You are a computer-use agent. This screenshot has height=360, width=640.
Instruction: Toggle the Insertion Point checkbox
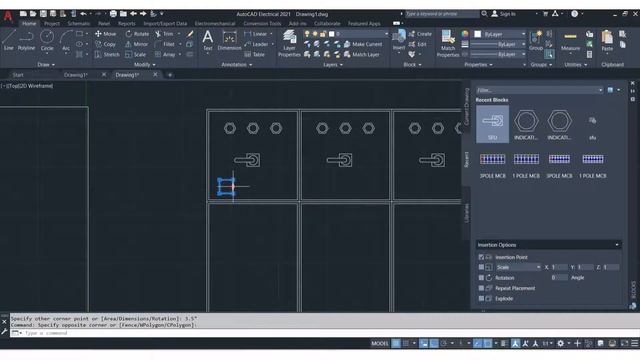point(481,257)
